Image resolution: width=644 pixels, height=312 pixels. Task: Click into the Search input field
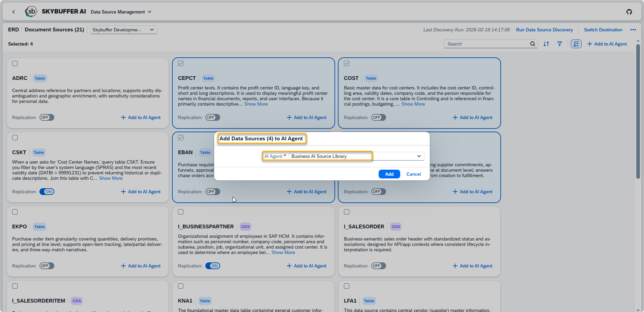(x=487, y=44)
